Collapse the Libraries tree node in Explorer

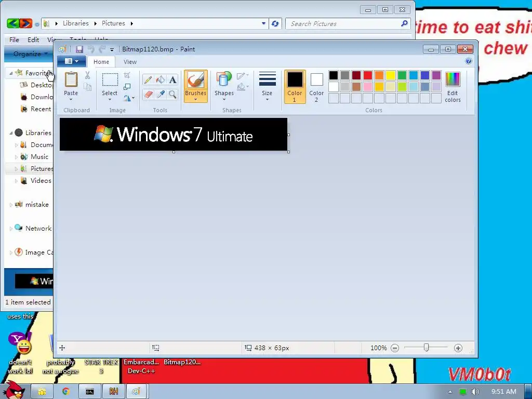point(11,133)
